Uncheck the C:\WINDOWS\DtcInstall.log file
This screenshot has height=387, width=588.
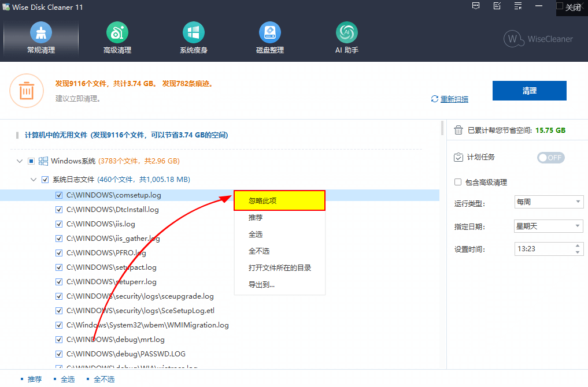59,210
